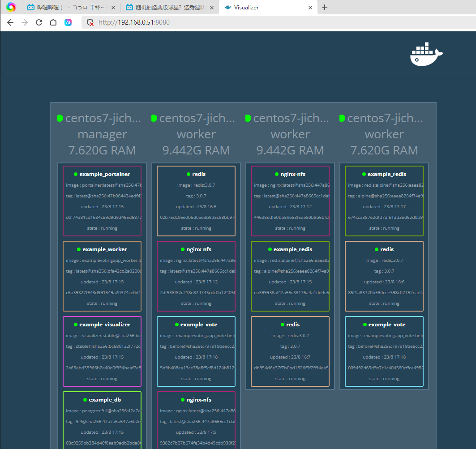Switch to the first 哔哩哔哩 tab

coord(71,7)
